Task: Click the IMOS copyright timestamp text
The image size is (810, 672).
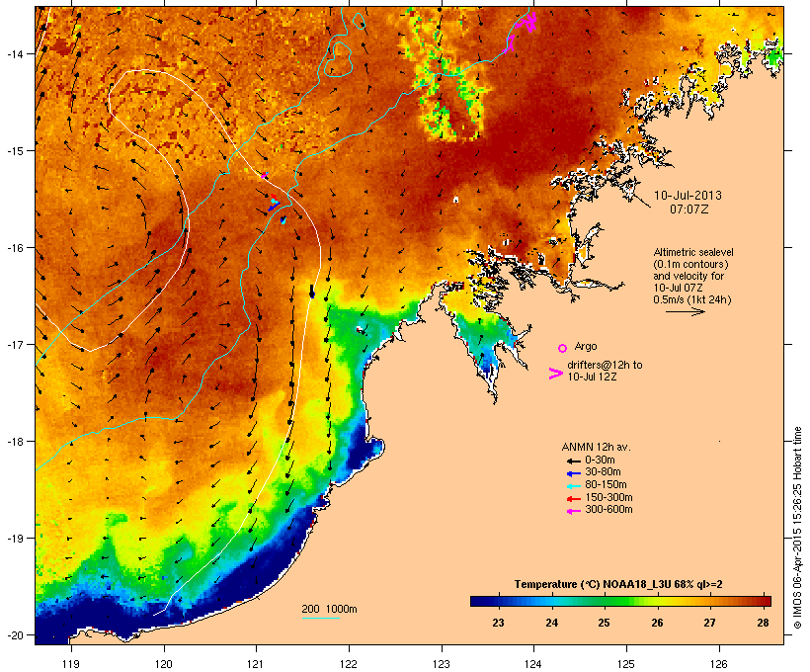Action: click(x=797, y=529)
